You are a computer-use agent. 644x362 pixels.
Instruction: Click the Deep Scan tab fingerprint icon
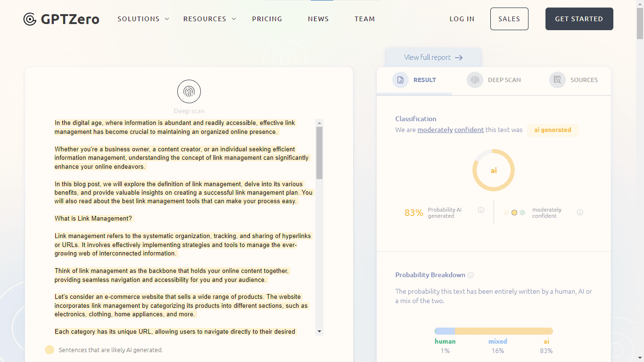[x=475, y=80]
